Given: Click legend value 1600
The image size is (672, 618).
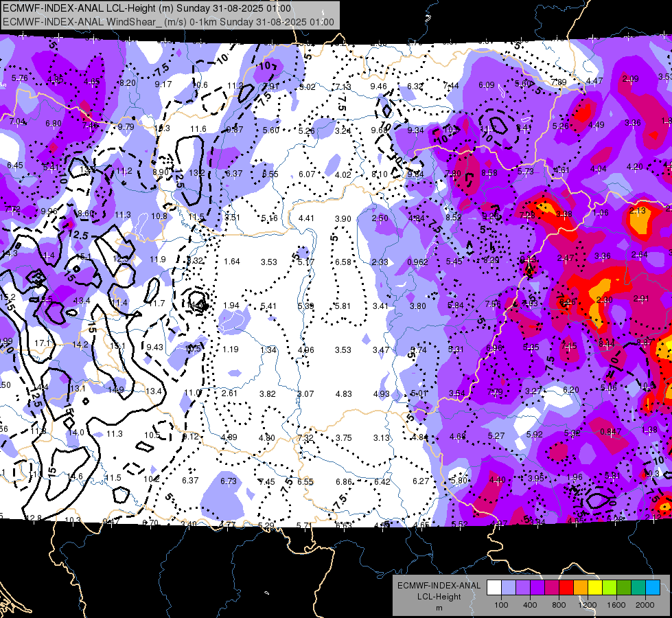Looking at the screenshot, I should point(616,605).
